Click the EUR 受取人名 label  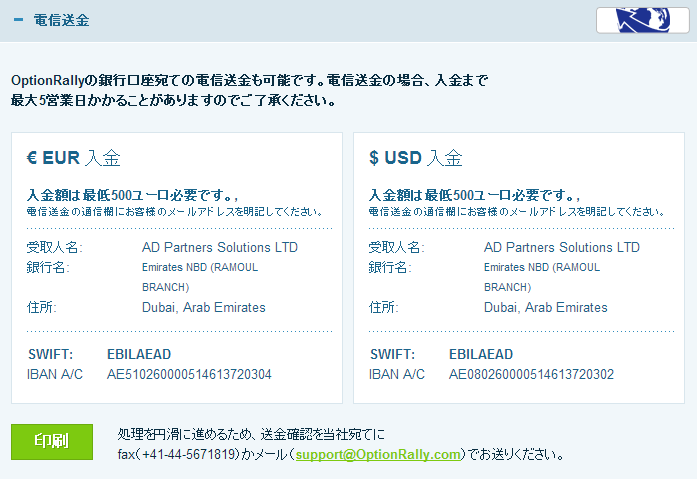[54, 247]
